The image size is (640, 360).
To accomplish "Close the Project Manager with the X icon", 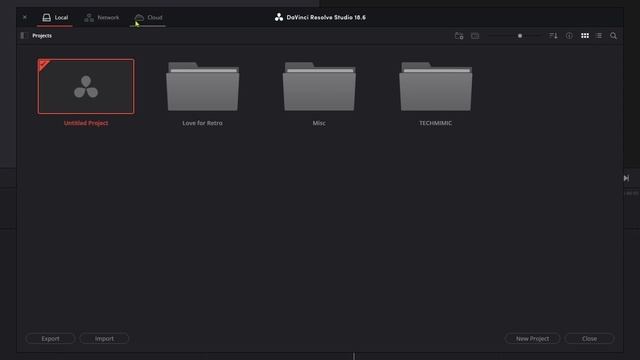I will click(x=25, y=17).
